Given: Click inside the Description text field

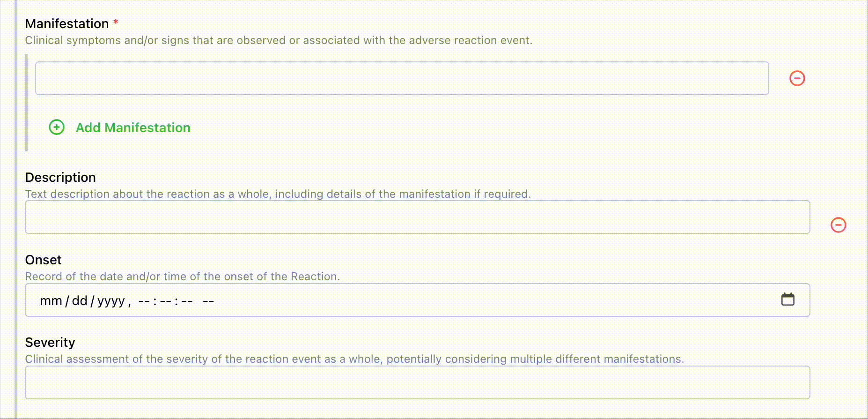Looking at the screenshot, I should [x=417, y=217].
